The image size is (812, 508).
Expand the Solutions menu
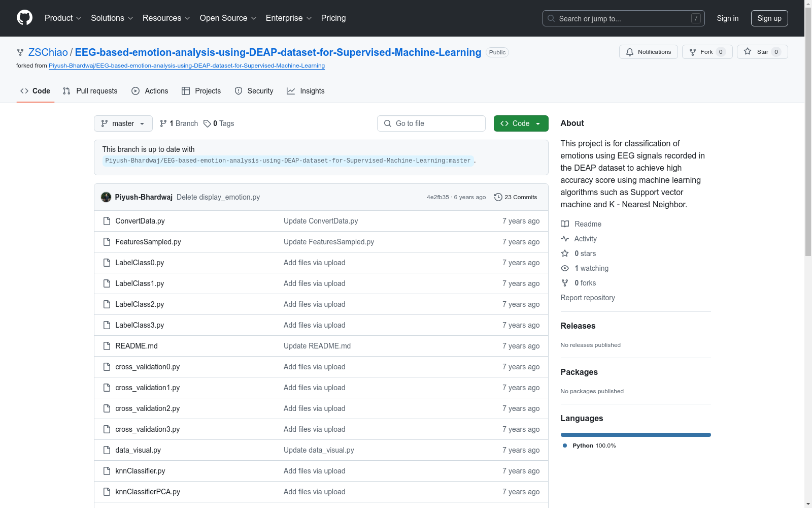tap(112, 18)
